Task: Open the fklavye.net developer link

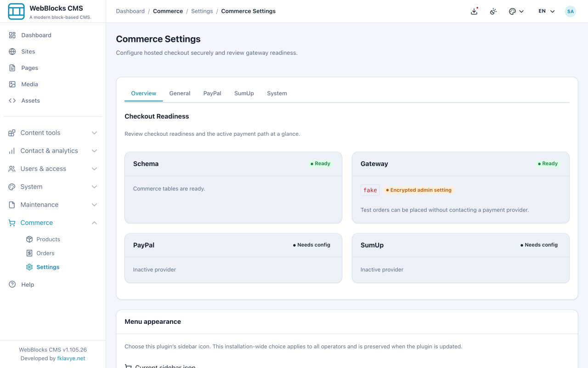Action: click(x=71, y=358)
